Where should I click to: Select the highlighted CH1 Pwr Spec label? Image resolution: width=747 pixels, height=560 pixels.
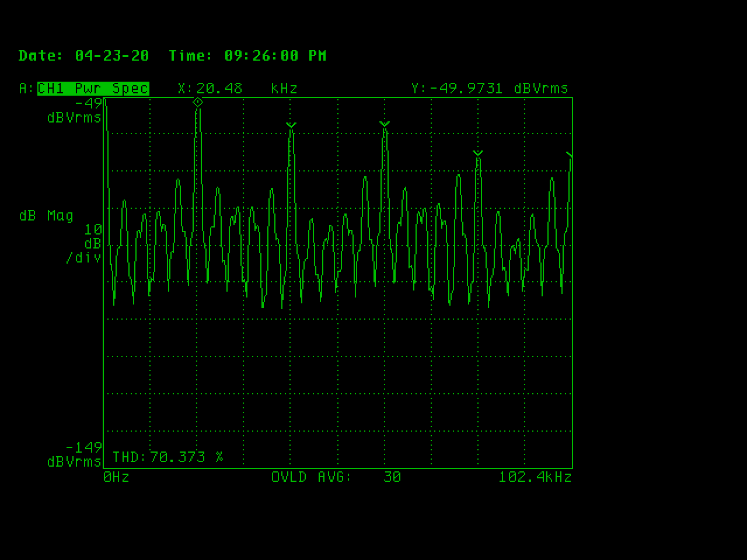[93, 89]
